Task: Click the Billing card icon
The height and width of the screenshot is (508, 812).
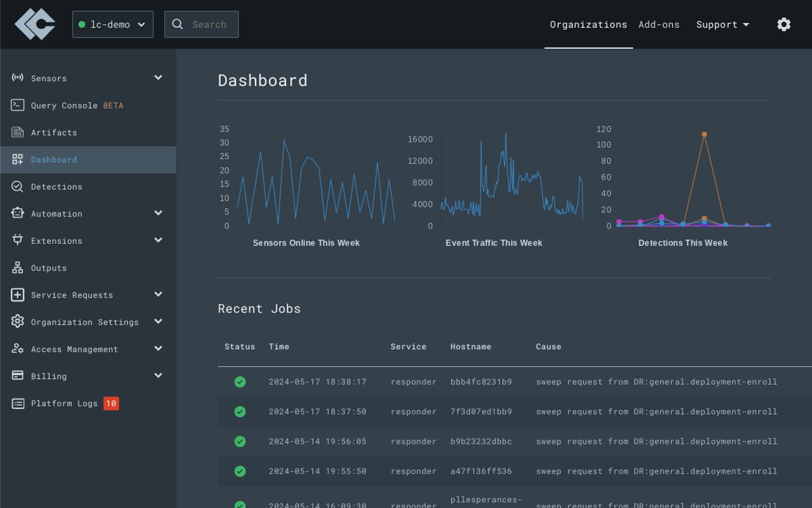Action: 18,376
